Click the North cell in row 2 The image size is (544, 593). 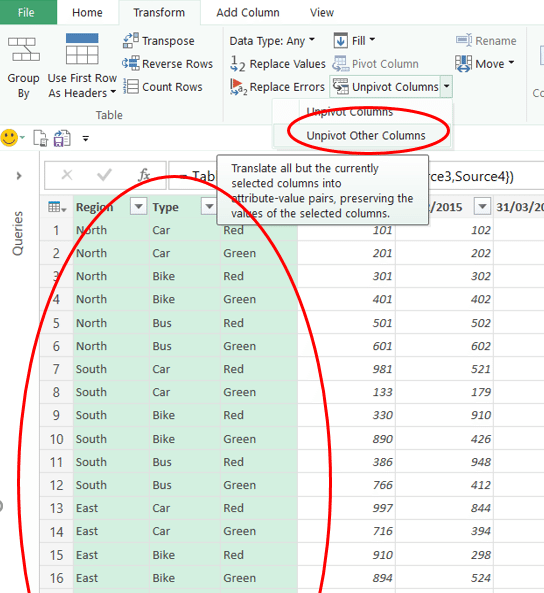click(111, 253)
